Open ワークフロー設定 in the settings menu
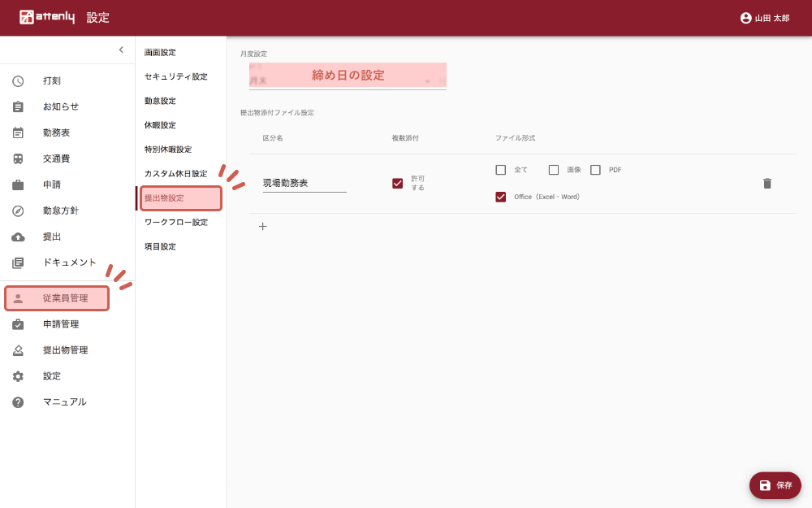The image size is (812, 508). 175,222
